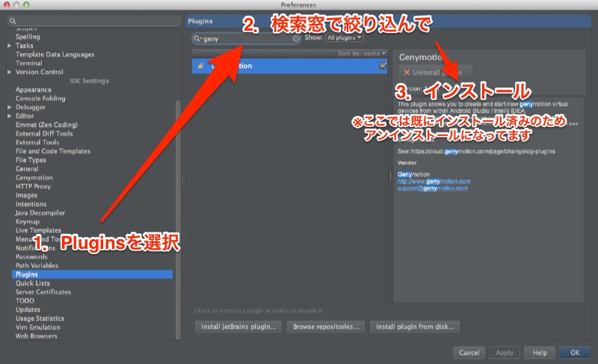The height and width of the screenshot is (364, 598).
Task: Select File Types settings
Action: (31, 160)
